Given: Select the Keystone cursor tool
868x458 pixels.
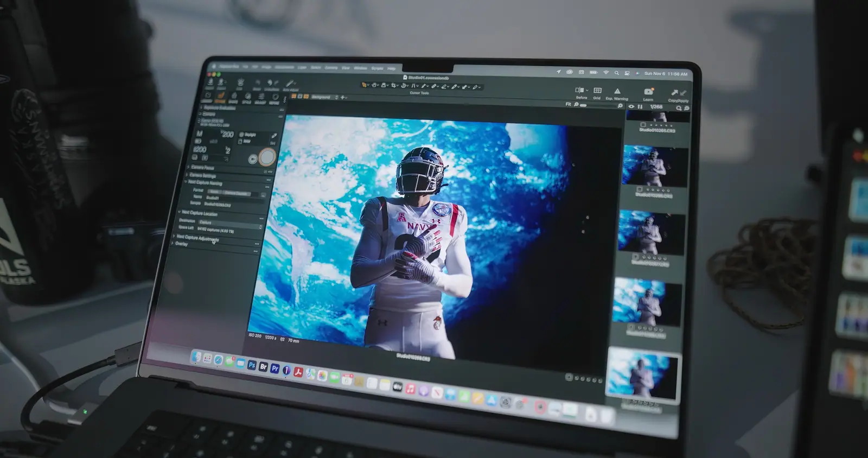Looking at the screenshot, I should coord(413,86).
